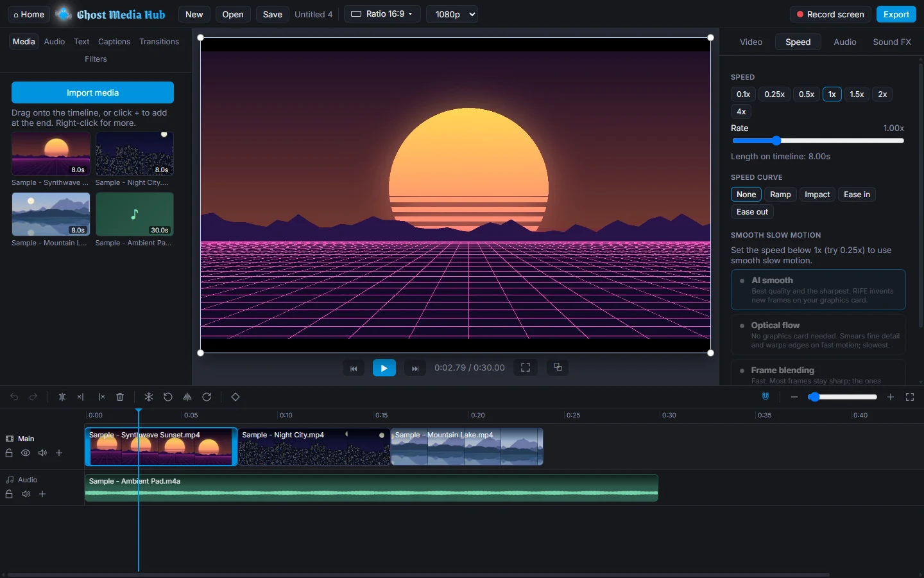Open the 1080p resolution dropdown

(x=452, y=14)
